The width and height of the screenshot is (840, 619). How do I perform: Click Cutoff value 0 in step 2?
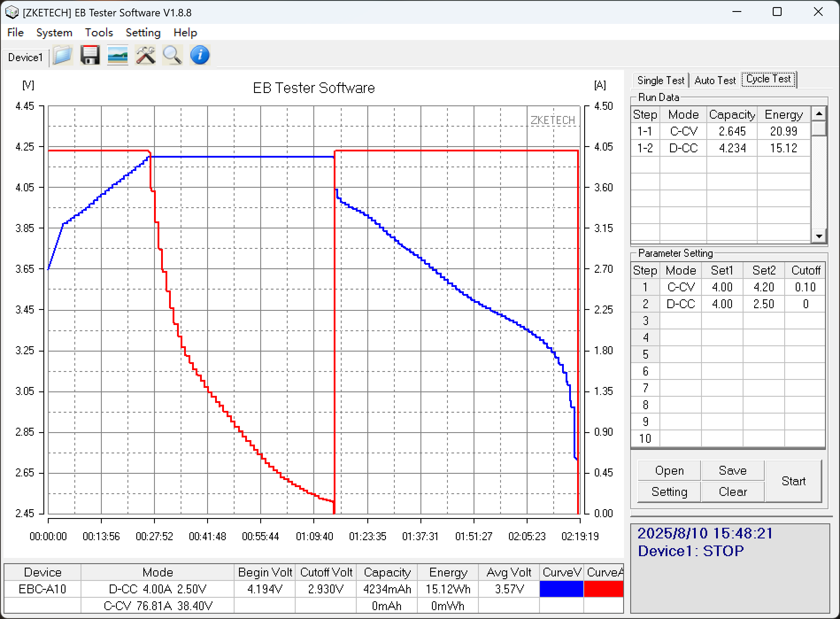805,304
